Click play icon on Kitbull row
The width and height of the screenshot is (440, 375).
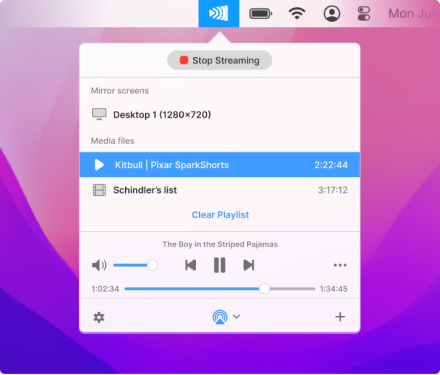tap(99, 165)
